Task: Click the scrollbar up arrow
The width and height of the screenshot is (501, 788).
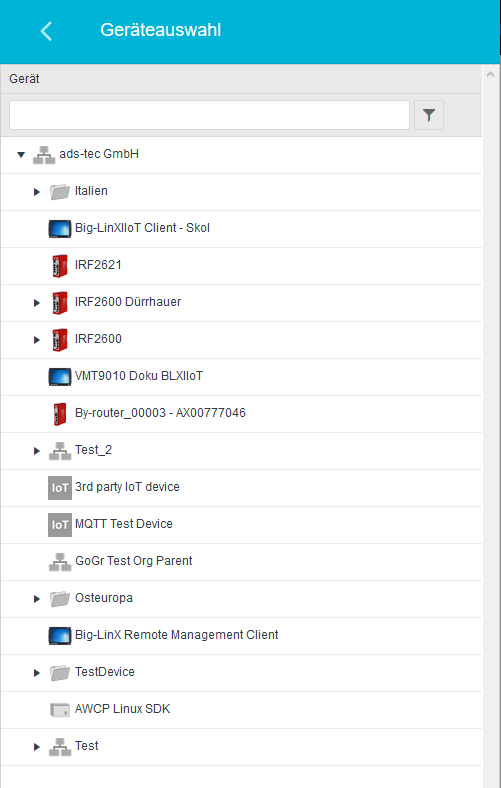Action: point(490,74)
